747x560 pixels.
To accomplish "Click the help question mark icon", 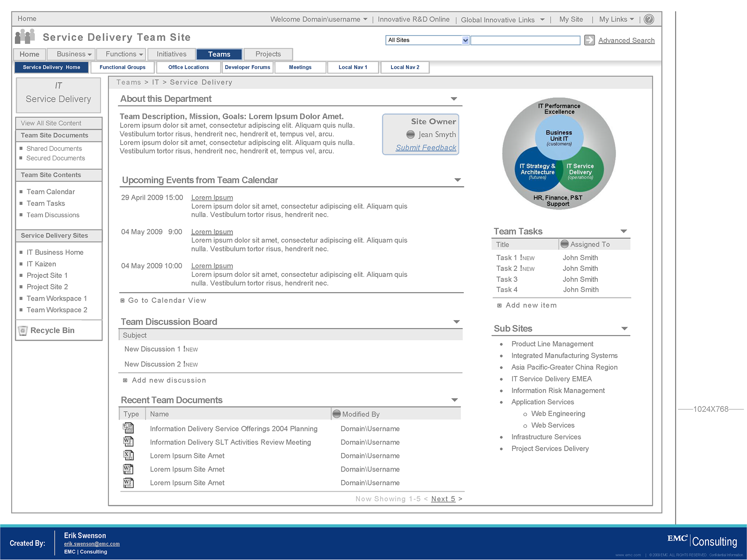I will tap(649, 19).
